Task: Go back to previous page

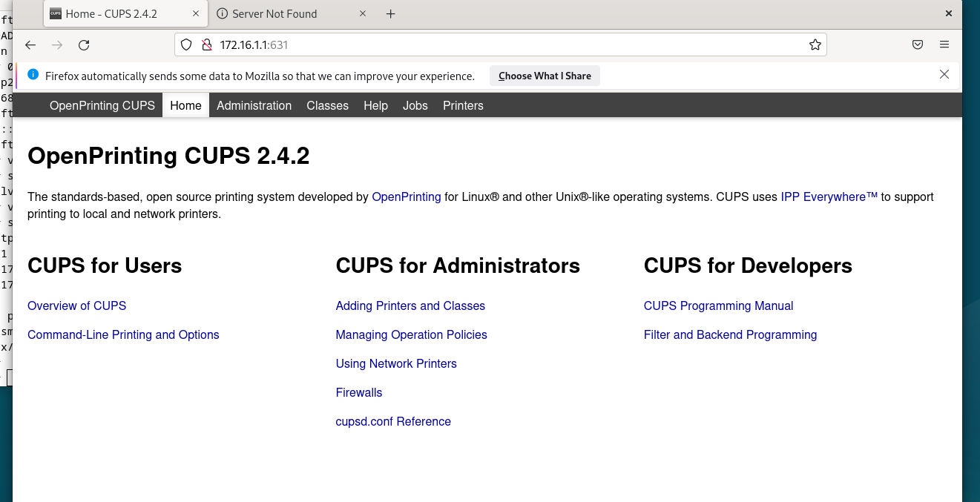Action: 30,45
